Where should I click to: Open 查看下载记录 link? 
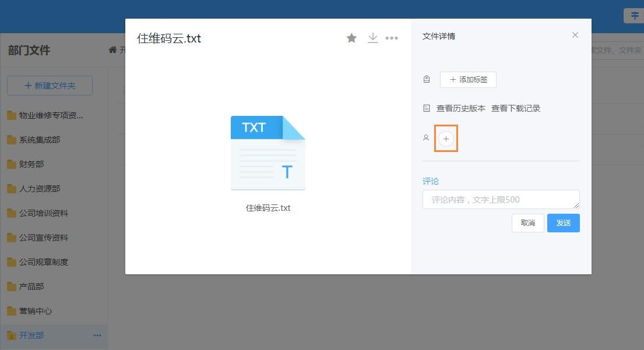pos(515,108)
